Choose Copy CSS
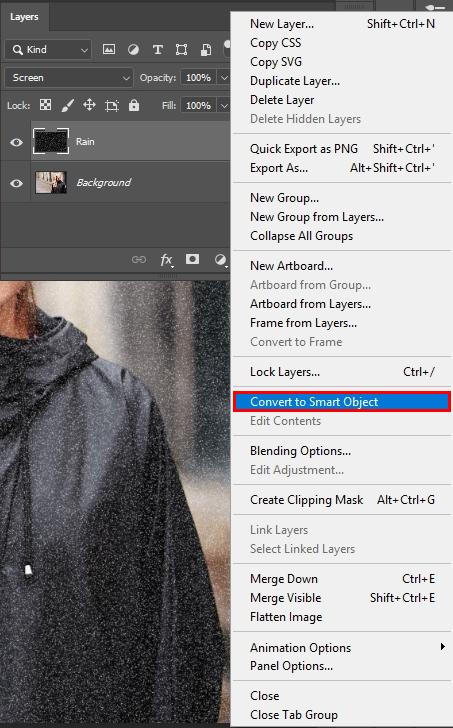 click(275, 43)
